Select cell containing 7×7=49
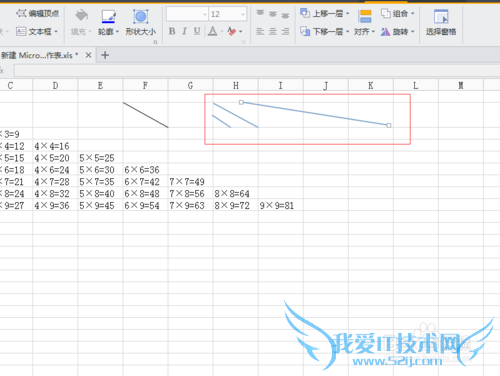500x376 pixels. pos(190,182)
